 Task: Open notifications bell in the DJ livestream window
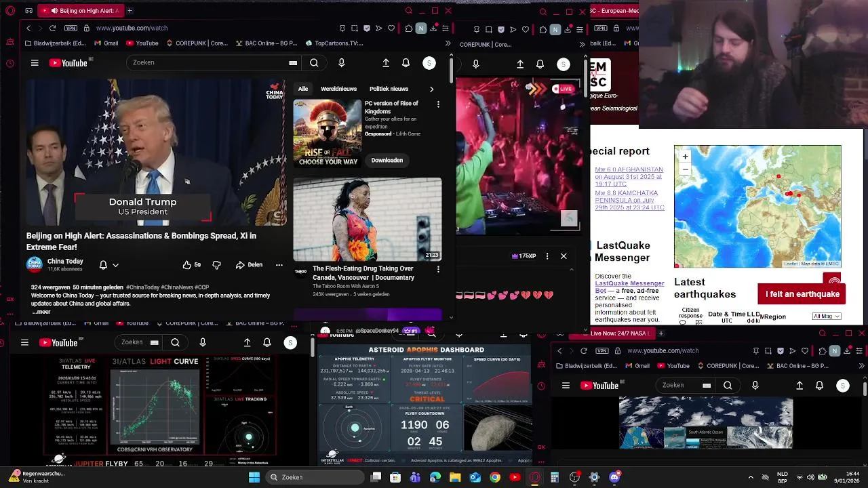540,64
